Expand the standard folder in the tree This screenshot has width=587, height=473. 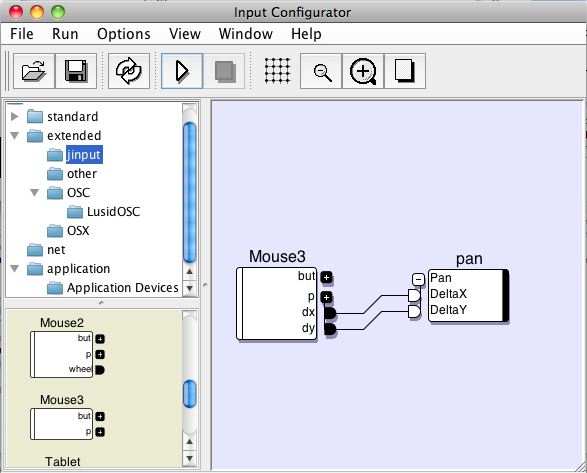point(15,116)
